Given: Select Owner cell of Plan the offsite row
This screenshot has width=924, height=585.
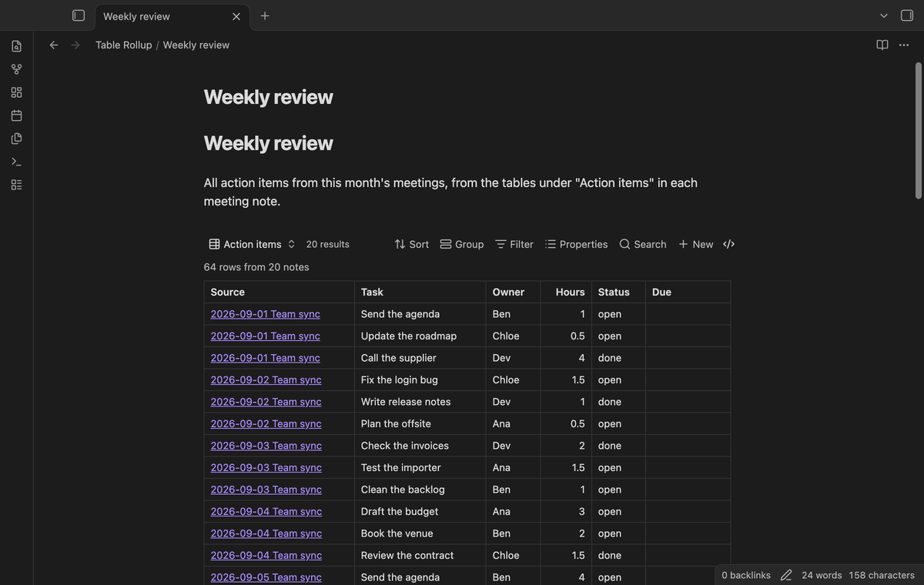Looking at the screenshot, I should coord(513,423).
